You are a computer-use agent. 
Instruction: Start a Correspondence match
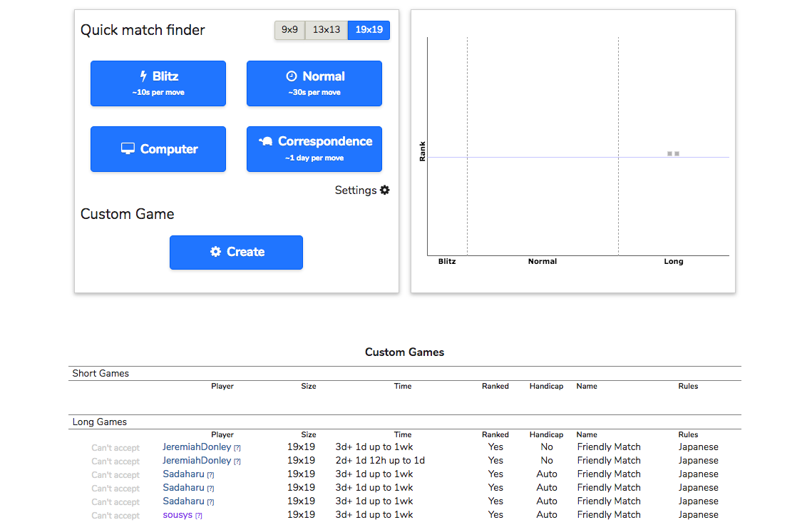pos(314,149)
